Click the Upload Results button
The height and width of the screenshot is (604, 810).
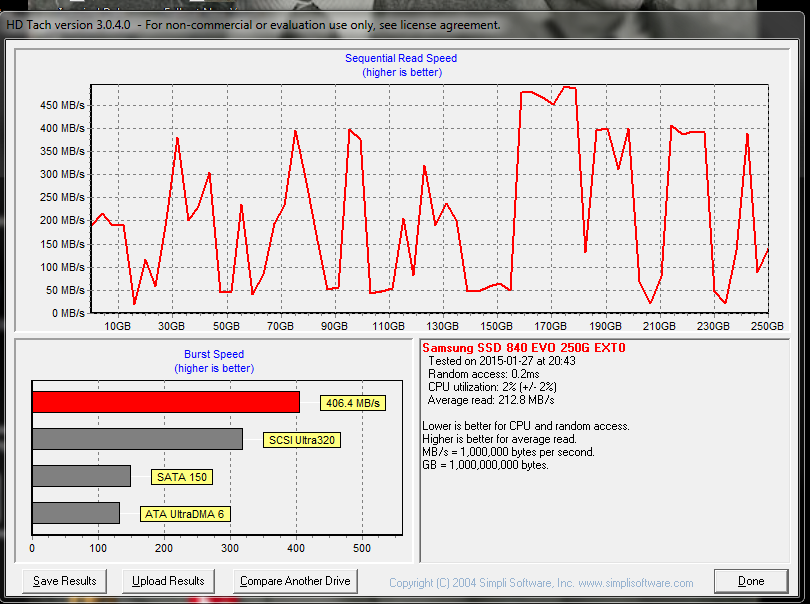168,581
